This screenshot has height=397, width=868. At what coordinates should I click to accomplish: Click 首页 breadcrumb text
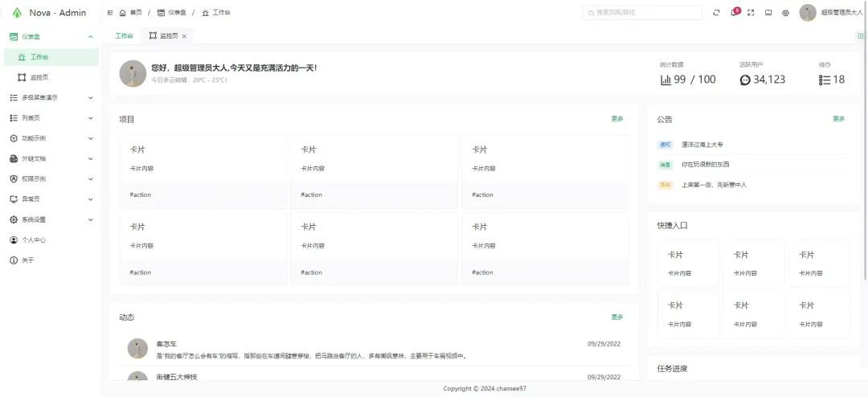tap(136, 12)
